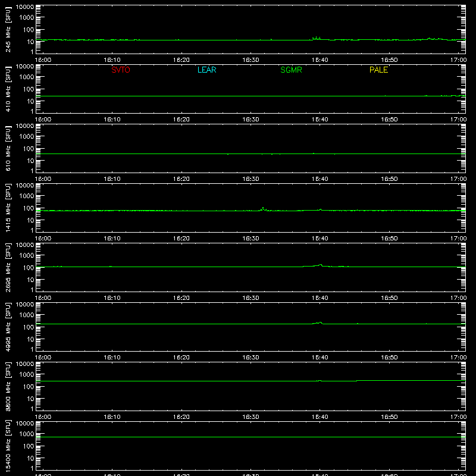
Task: Click the green SGMR station label
Action: (x=291, y=70)
